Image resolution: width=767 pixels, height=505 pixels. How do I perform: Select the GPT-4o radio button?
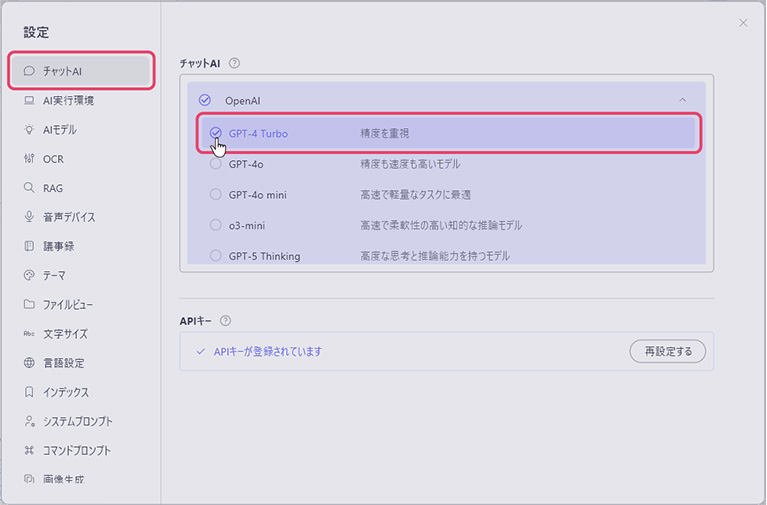[x=216, y=164]
